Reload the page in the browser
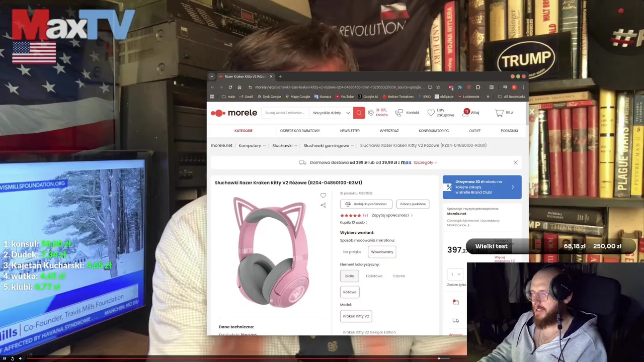 click(230, 87)
